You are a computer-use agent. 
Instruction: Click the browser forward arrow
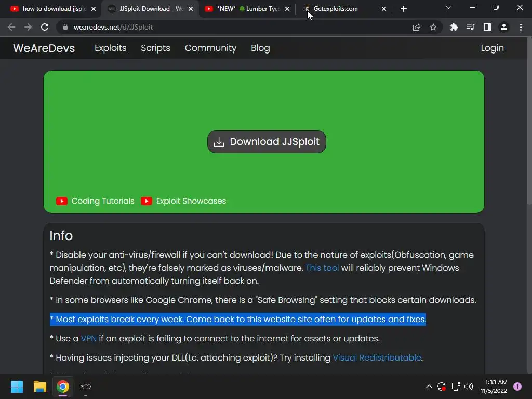(x=28, y=27)
